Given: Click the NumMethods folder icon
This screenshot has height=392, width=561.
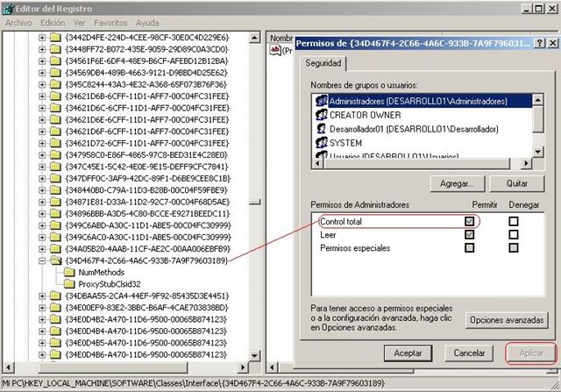Looking at the screenshot, I should tap(69, 272).
